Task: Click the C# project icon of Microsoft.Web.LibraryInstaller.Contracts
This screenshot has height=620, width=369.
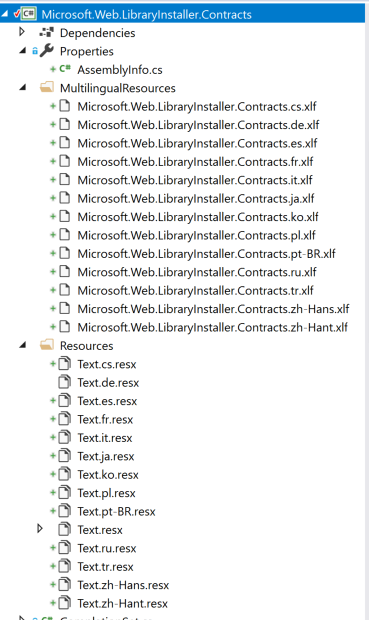Action: click(x=29, y=14)
